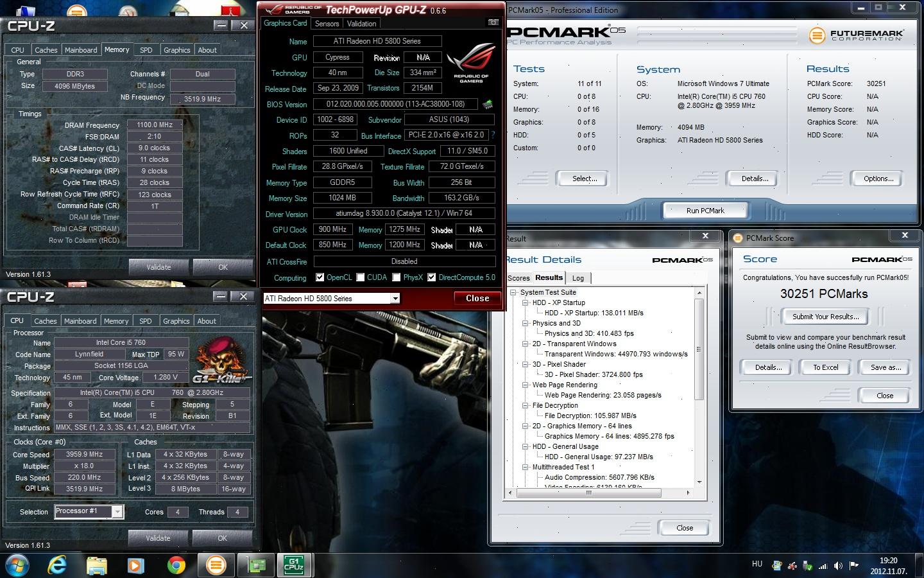
Task: Click the GPU-Z screenshot camera icon
Action: click(x=493, y=22)
